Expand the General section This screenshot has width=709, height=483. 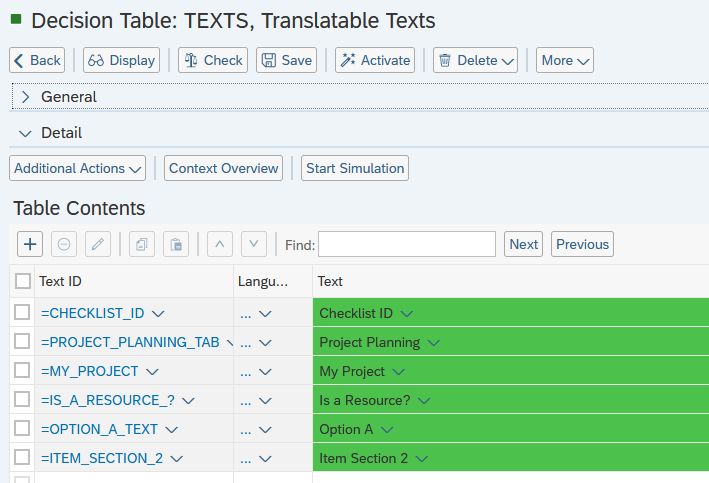click(26, 97)
